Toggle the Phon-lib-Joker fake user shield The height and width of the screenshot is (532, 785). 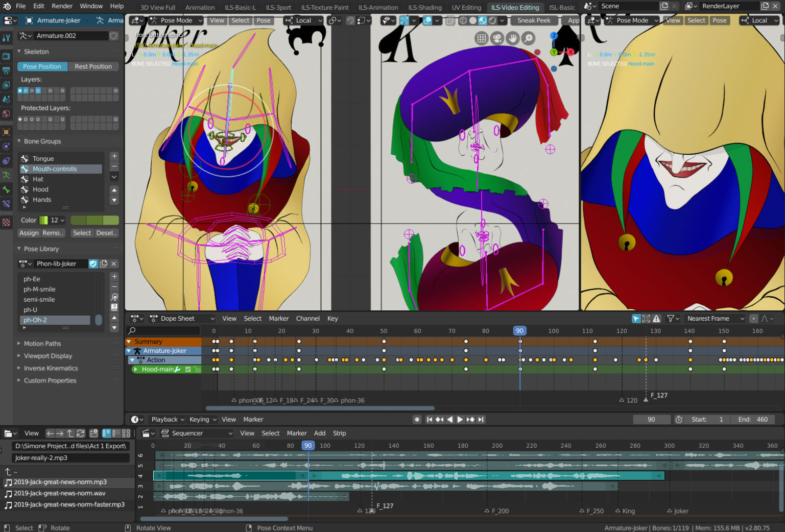93,263
